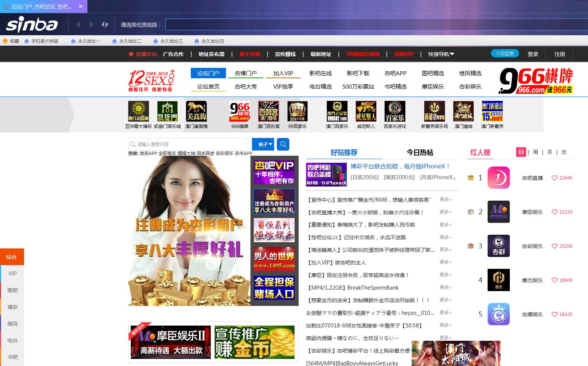The width and height of the screenshot is (588, 366).
Task: Click the search content input box
Action: [187, 144]
